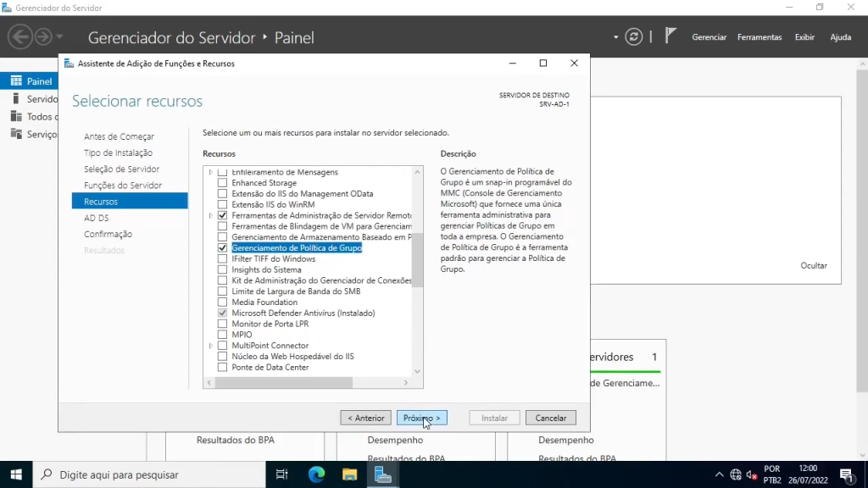Image resolution: width=868 pixels, height=488 pixels.
Task: Click the network globe tray icon
Action: [x=736, y=474]
